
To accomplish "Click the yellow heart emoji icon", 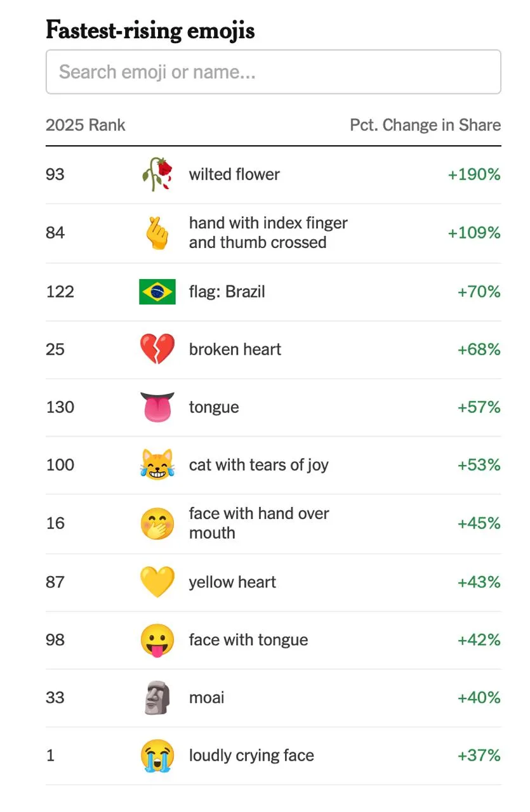I will [x=157, y=582].
